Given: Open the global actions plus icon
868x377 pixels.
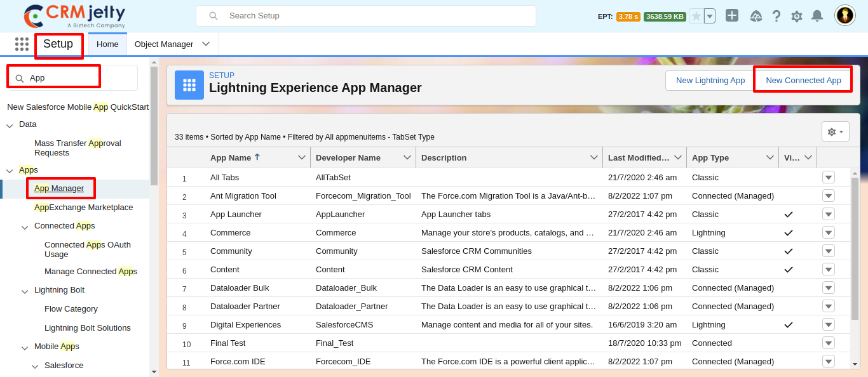Looking at the screenshot, I should click(732, 16).
